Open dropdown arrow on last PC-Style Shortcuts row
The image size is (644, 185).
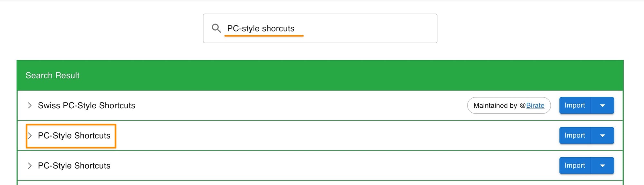[x=602, y=166]
